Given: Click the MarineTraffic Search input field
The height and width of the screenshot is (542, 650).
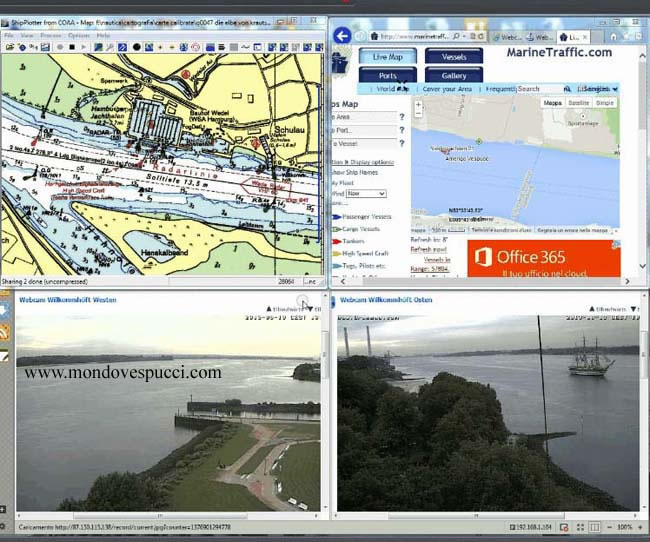Looking at the screenshot, I should tap(539, 89).
